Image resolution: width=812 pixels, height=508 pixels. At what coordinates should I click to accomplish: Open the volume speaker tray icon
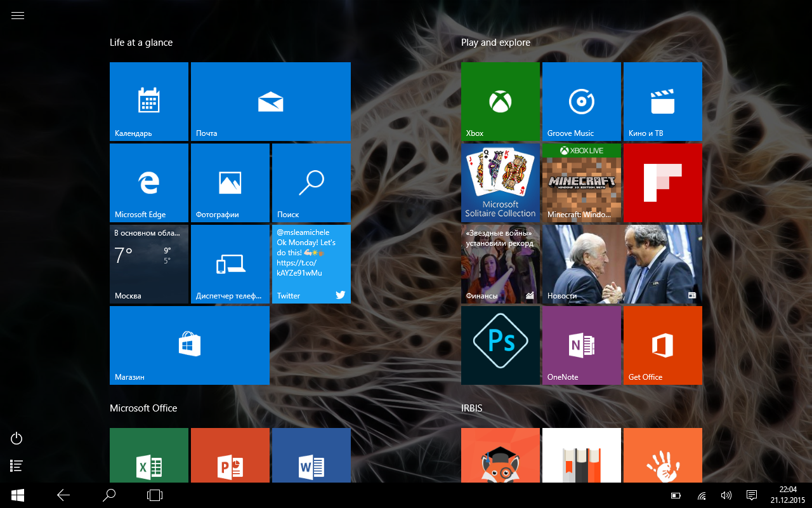(x=726, y=495)
